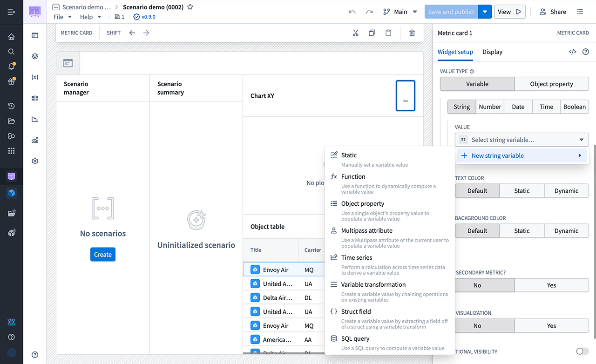Screen dimensions: 596x364
Task: Click the undo arrow icon
Action: pyautogui.click(x=352, y=12)
